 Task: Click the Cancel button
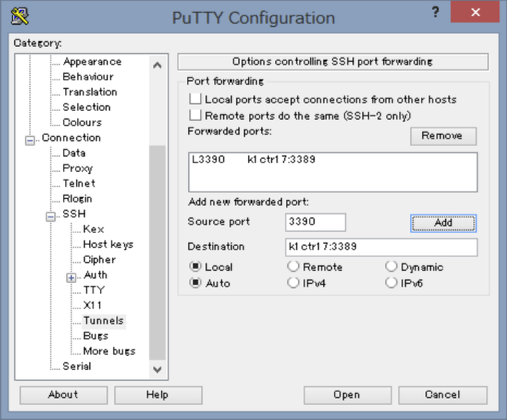pos(443,395)
